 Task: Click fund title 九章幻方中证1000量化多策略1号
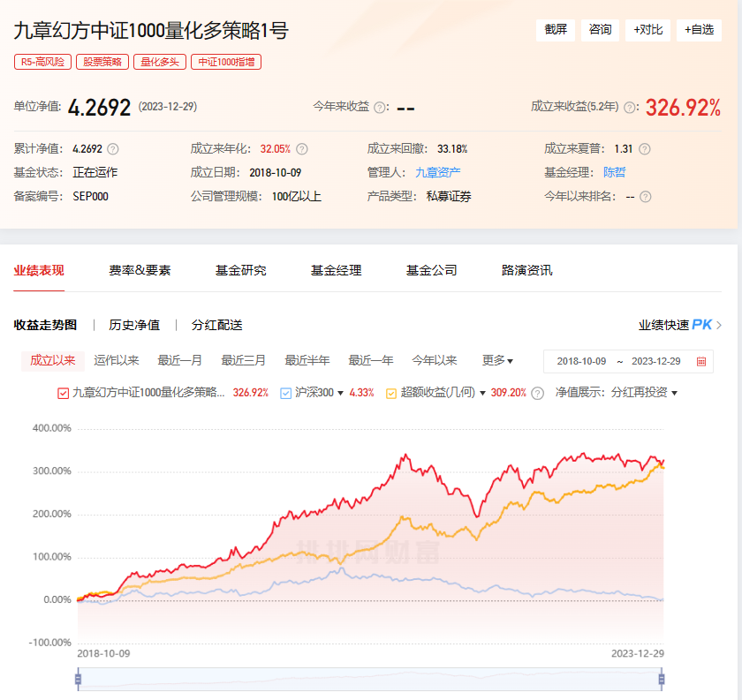pos(151,30)
